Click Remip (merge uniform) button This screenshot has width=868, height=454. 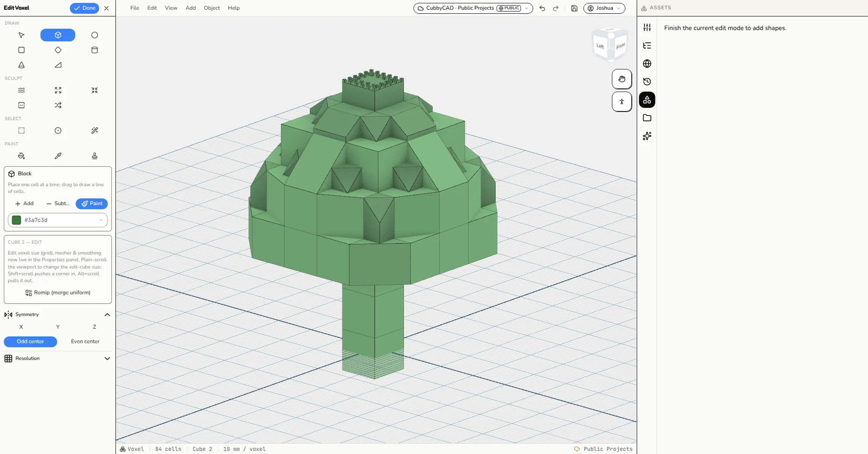(x=58, y=293)
